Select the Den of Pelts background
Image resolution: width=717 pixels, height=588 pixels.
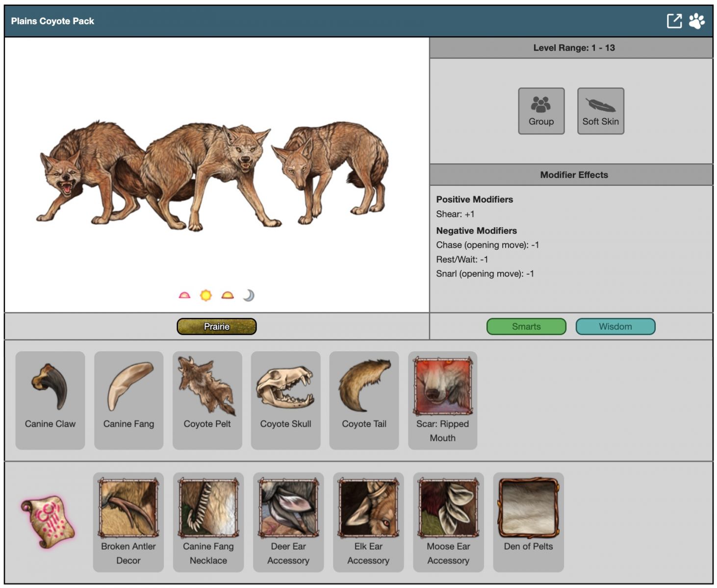point(528,522)
